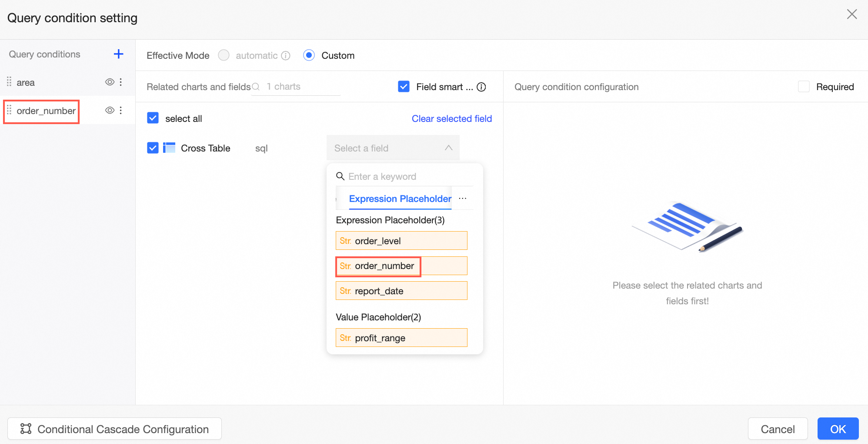Switch to the Expression Placeholder tab
The height and width of the screenshot is (444, 868).
[x=400, y=199]
